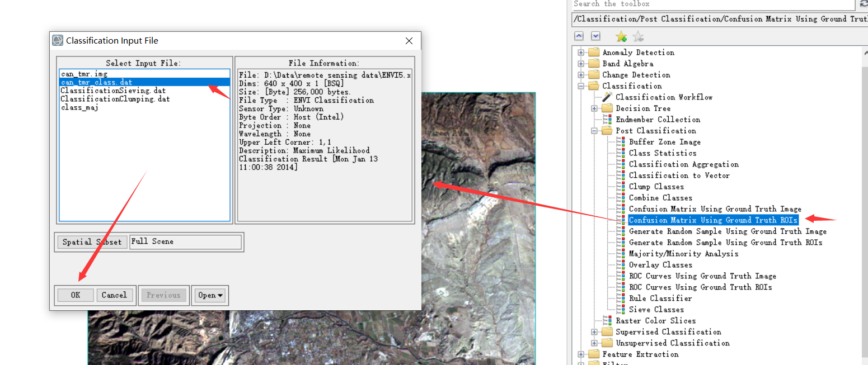The width and height of the screenshot is (868, 365).
Task: Open the Raster Color Slices tool
Action: (x=656, y=321)
